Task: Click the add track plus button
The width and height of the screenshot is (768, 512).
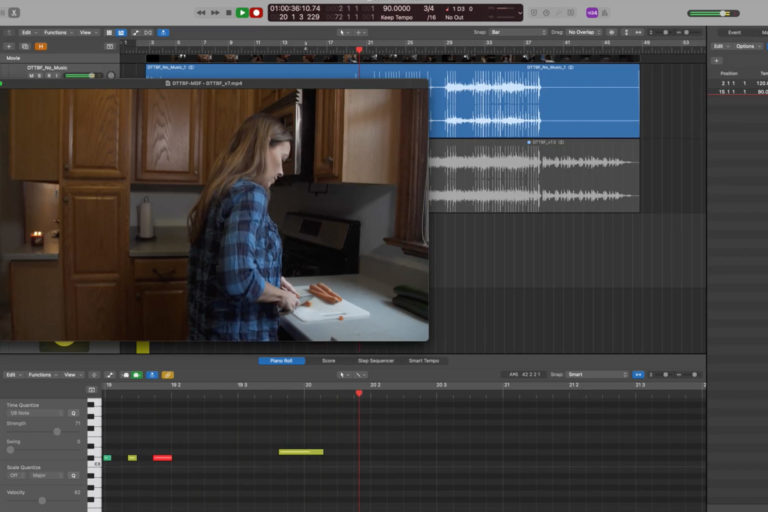Action: coord(10,46)
